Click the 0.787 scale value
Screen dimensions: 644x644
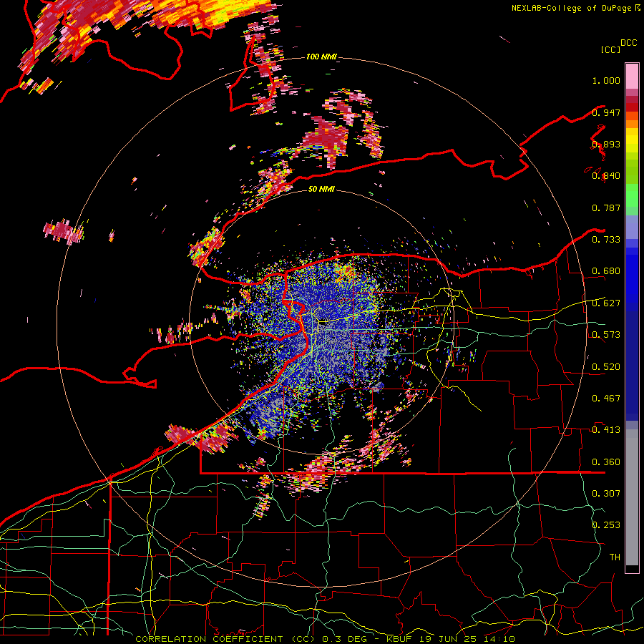[x=606, y=208]
